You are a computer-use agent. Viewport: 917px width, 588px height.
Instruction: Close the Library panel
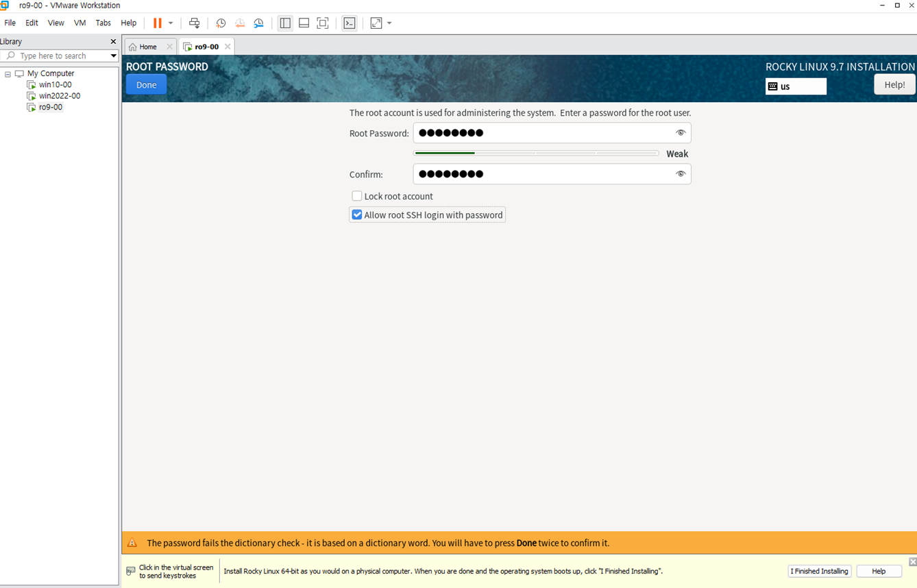tap(113, 42)
